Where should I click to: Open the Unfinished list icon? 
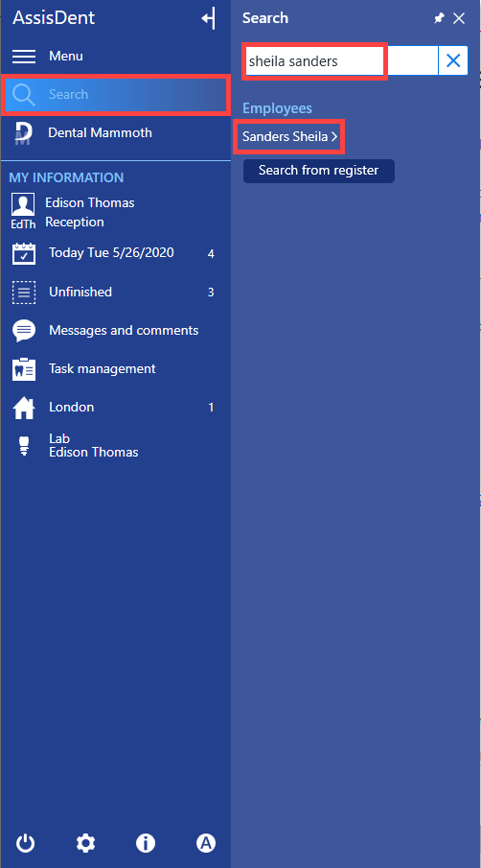click(24, 293)
